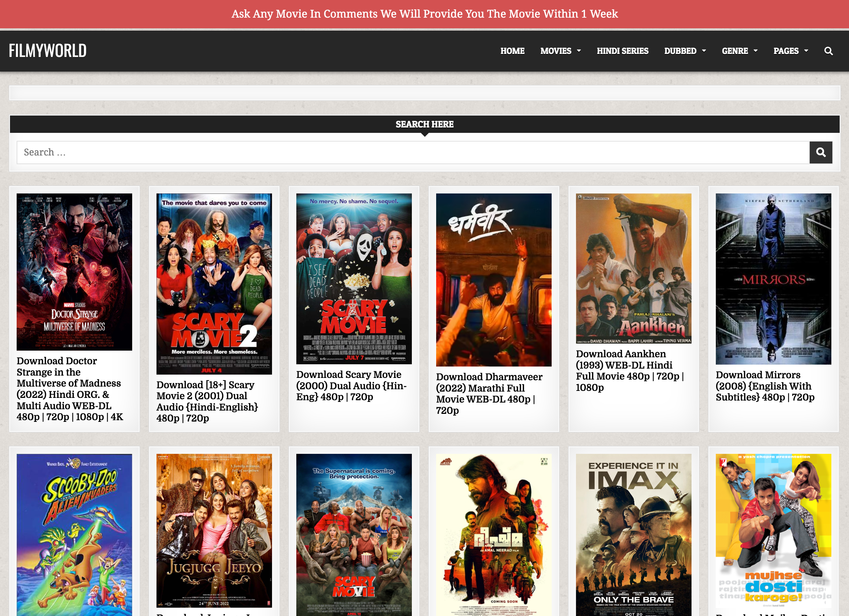Open the Dharmaveer (2022) Marathi download link
The width and height of the screenshot is (849, 616).
489,394
